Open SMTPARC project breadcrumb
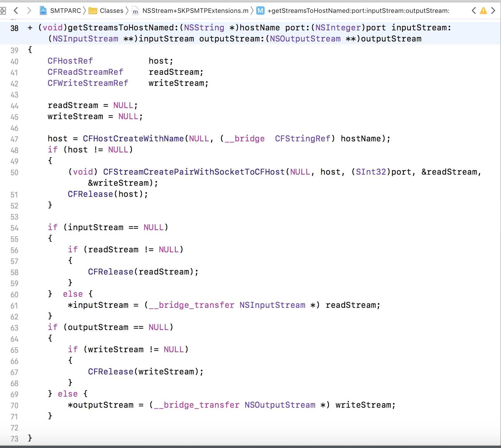 (x=65, y=11)
